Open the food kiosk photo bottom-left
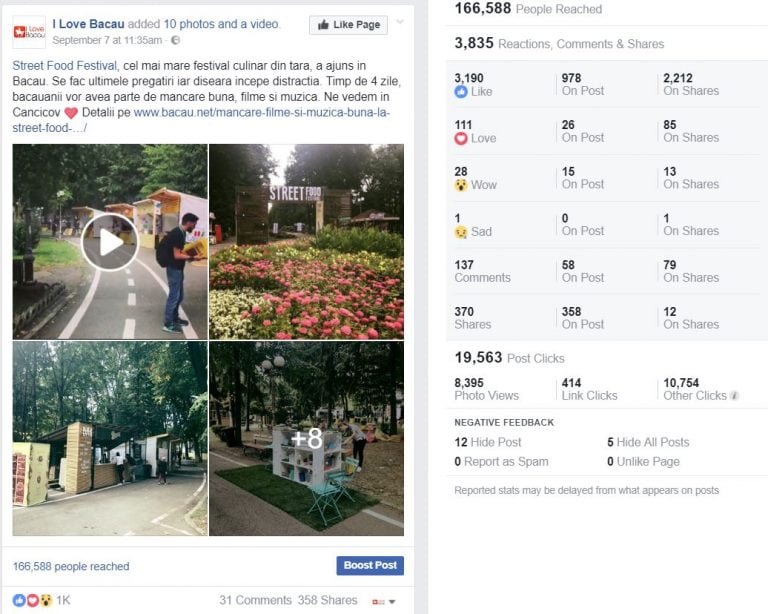The image size is (768, 614). click(110, 439)
